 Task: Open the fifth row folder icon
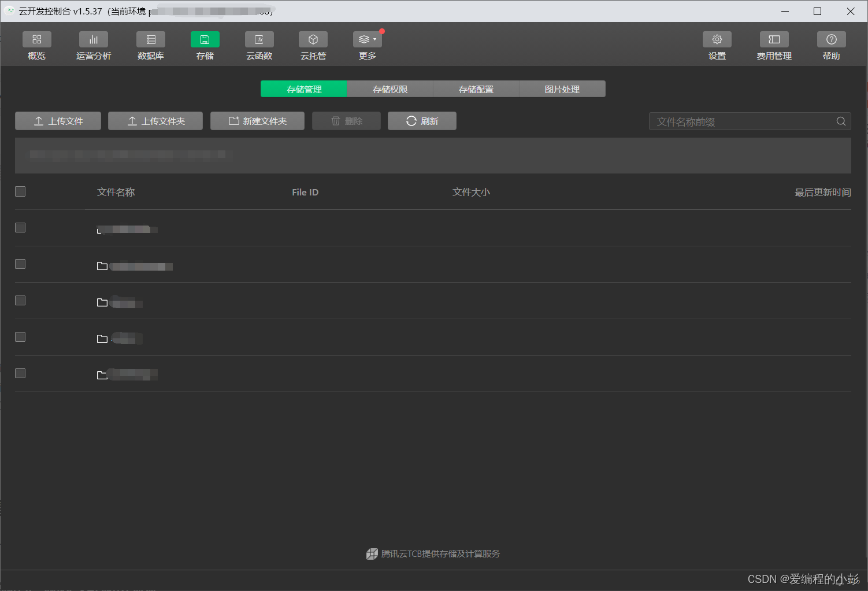[x=102, y=375]
